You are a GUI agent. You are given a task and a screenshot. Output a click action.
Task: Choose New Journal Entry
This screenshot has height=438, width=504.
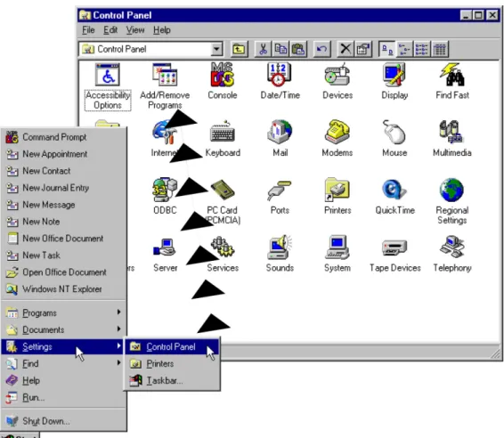(x=63, y=188)
